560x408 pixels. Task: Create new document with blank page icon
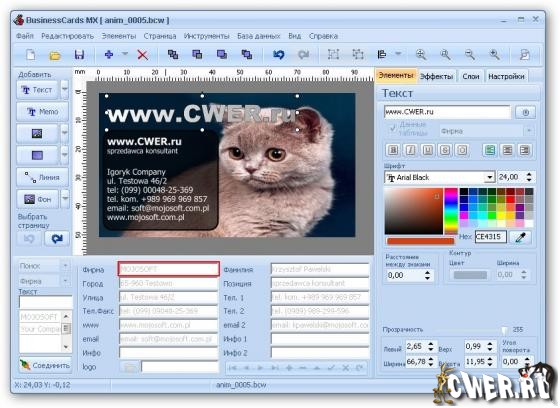coord(31,55)
